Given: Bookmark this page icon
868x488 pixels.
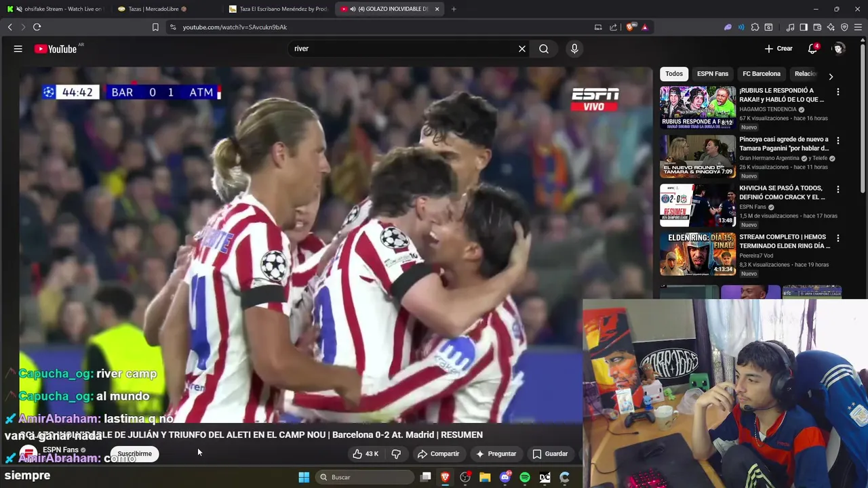Looking at the screenshot, I should [x=155, y=27].
